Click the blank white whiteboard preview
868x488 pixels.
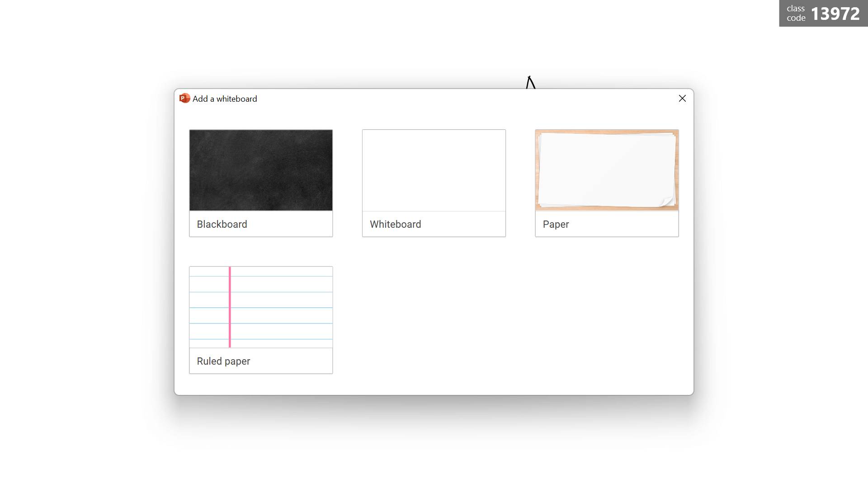point(434,170)
